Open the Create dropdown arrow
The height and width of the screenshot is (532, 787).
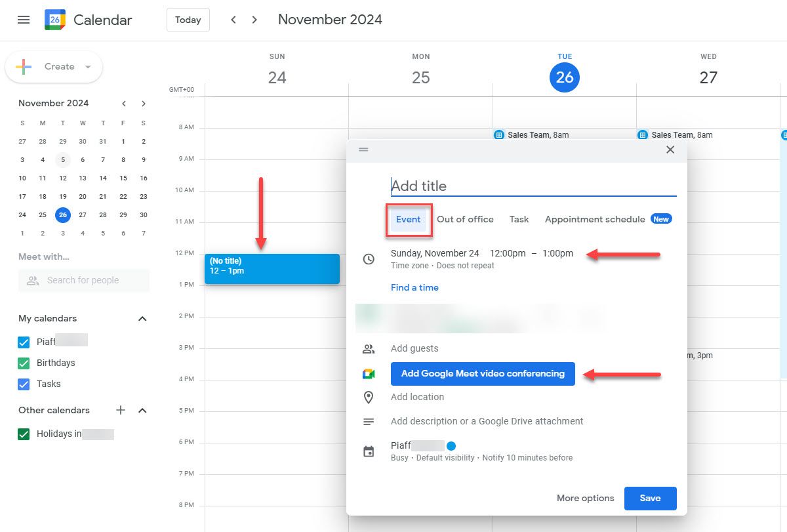[x=87, y=66]
